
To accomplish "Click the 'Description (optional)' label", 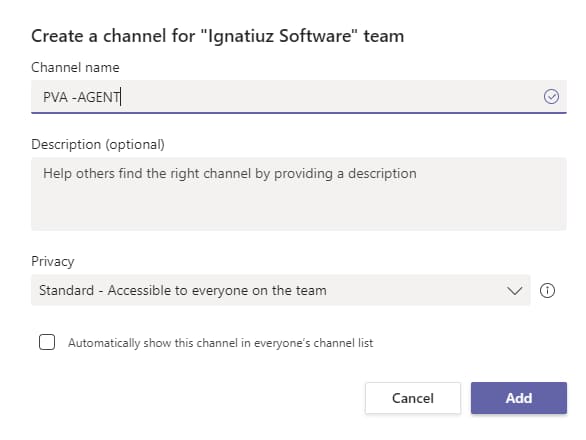I will (98, 144).
